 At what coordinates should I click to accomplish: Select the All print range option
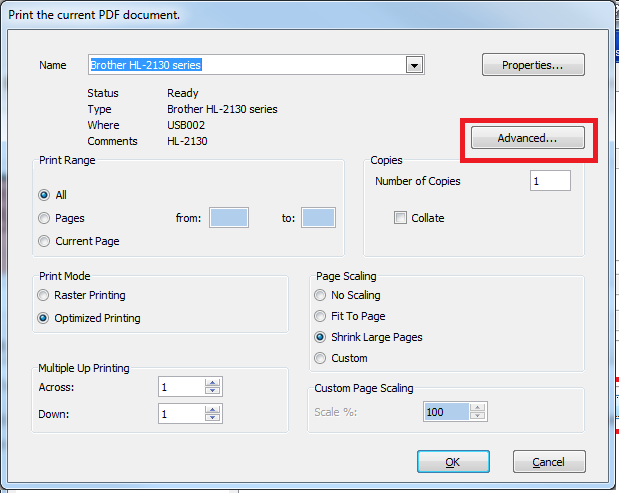pyautogui.click(x=44, y=195)
